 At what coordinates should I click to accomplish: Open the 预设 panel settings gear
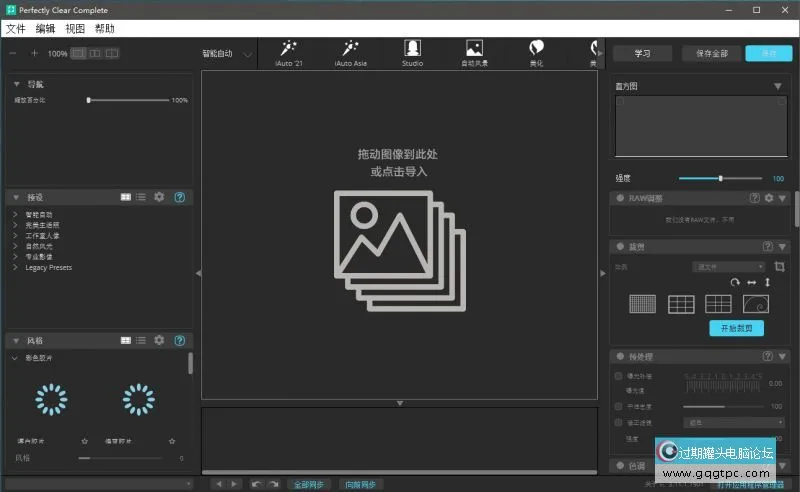(159, 198)
